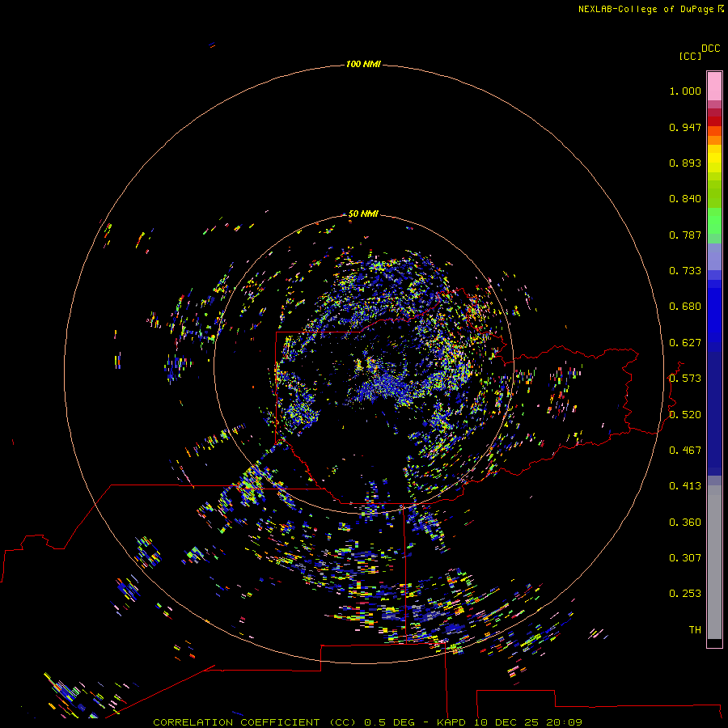Click the 0.307 legend value

coord(685,558)
